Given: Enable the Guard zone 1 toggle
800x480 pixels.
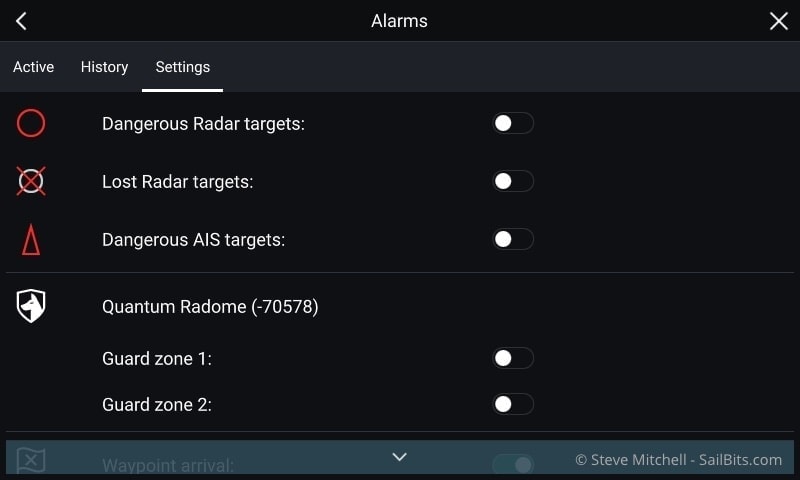Looking at the screenshot, I should (x=513, y=358).
